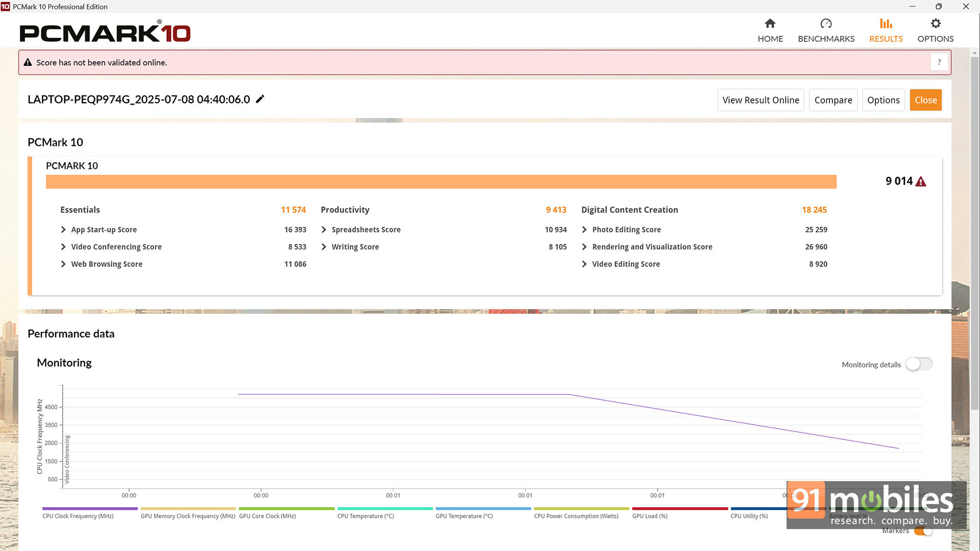Switch to the BENCHMARKS tab label
980x551 pixels.
click(x=826, y=39)
